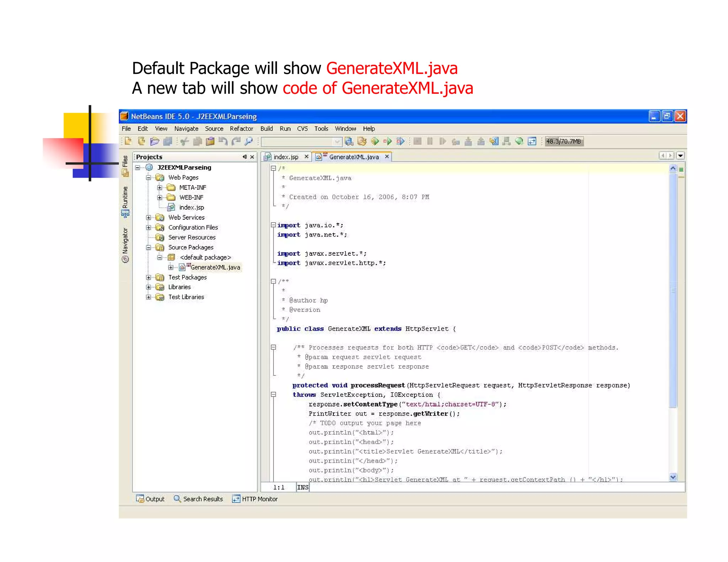Expand the Web Services node
The image size is (728, 562).
[149, 217]
